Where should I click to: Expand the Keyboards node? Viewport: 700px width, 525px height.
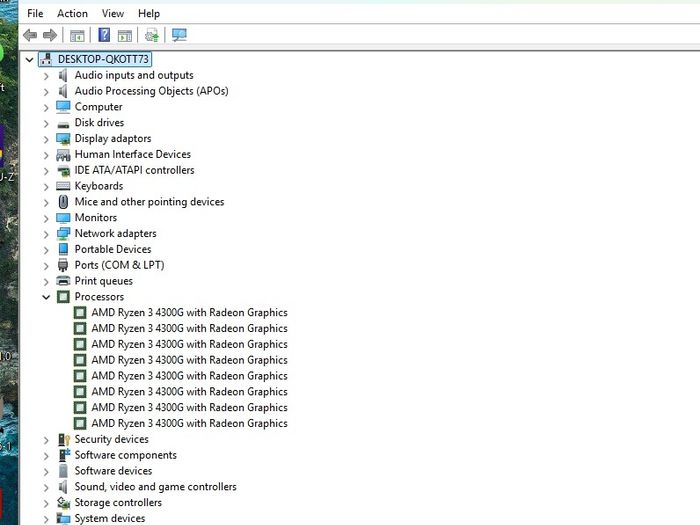[x=46, y=187]
